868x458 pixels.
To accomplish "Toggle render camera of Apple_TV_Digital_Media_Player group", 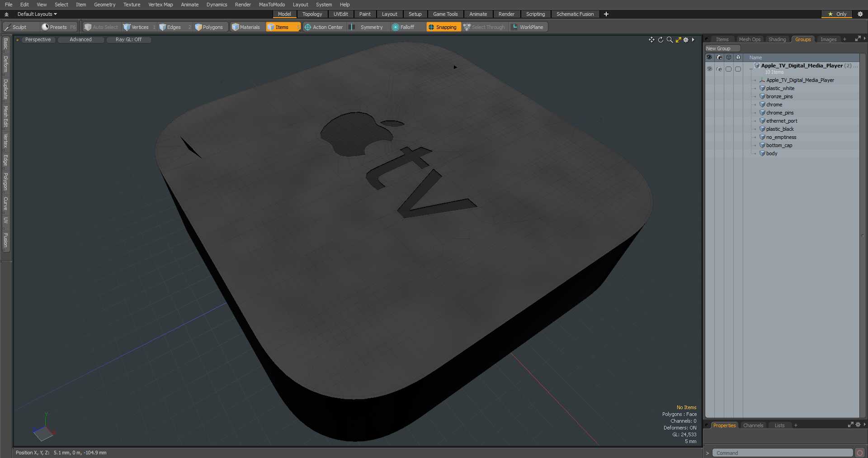I will point(719,69).
